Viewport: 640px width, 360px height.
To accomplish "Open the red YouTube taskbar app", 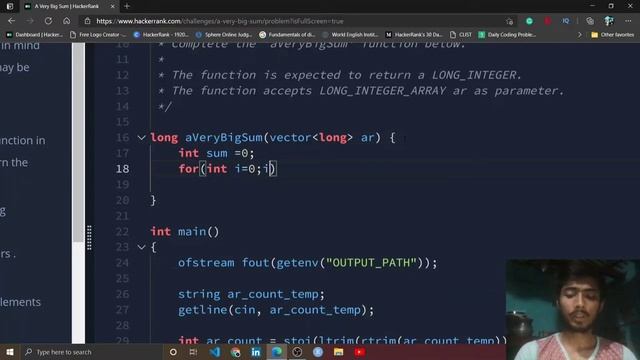I will pyautogui.click(x=360, y=352).
